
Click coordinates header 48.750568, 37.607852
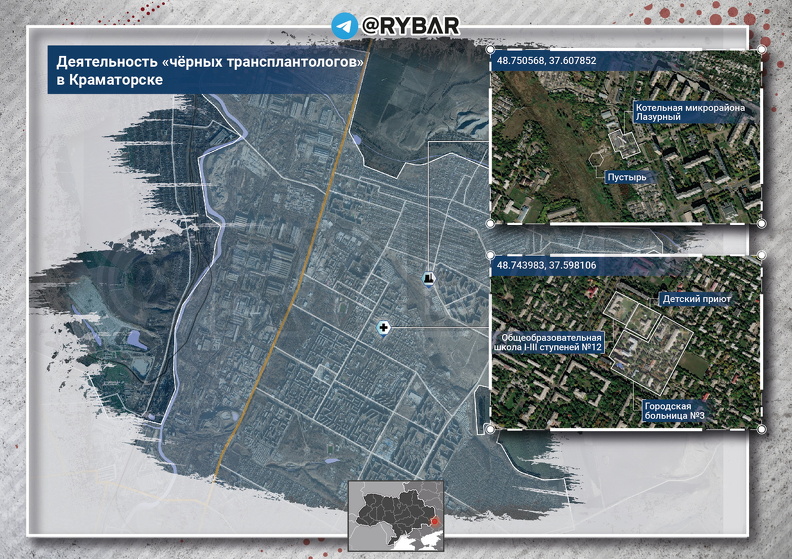point(546,61)
